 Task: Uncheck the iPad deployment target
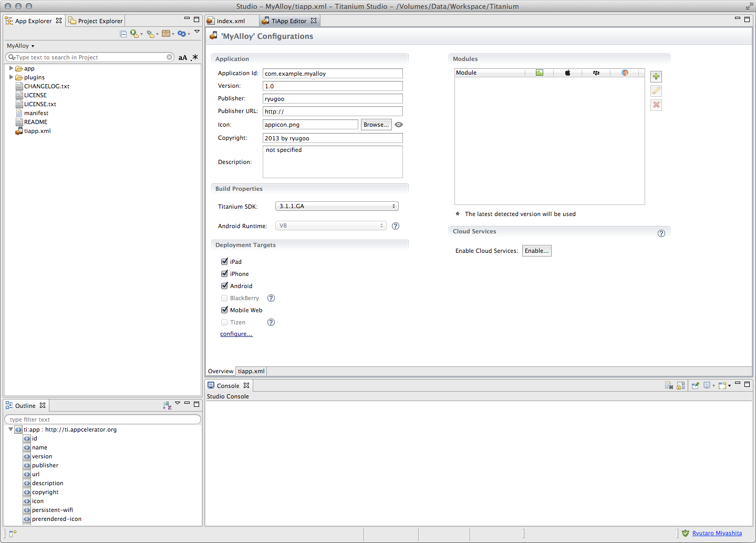pos(224,261)
